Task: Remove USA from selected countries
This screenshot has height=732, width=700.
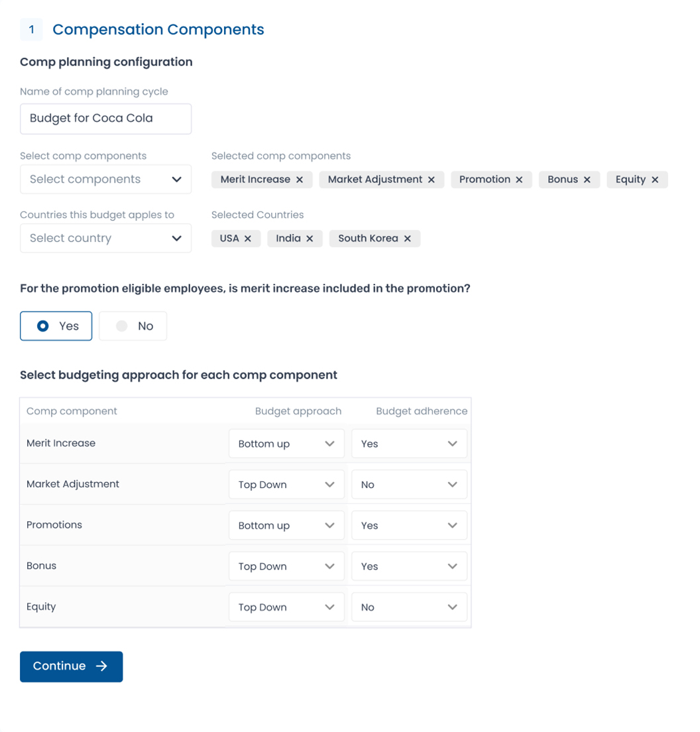Action: click(x=249, y=238)
